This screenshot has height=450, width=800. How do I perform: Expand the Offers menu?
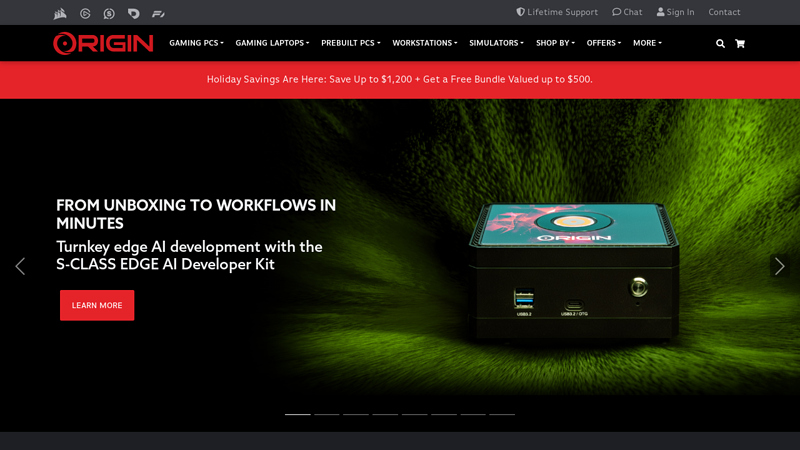click(x=604, y=43)
